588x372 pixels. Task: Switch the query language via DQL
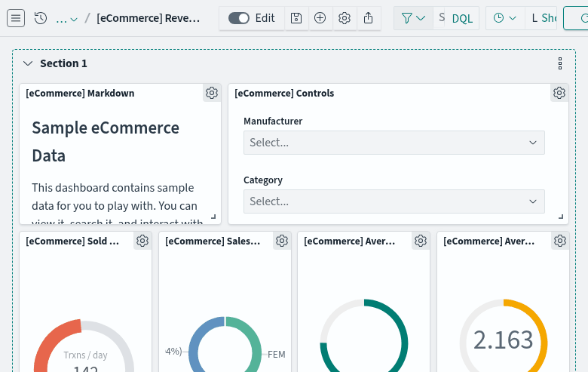(462, 18)
